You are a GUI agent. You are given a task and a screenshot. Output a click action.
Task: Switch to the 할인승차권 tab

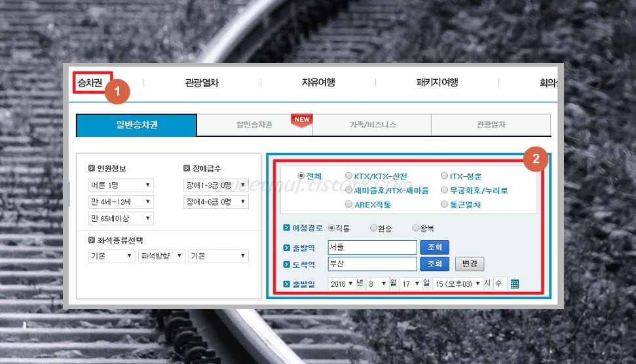point(254,125)
